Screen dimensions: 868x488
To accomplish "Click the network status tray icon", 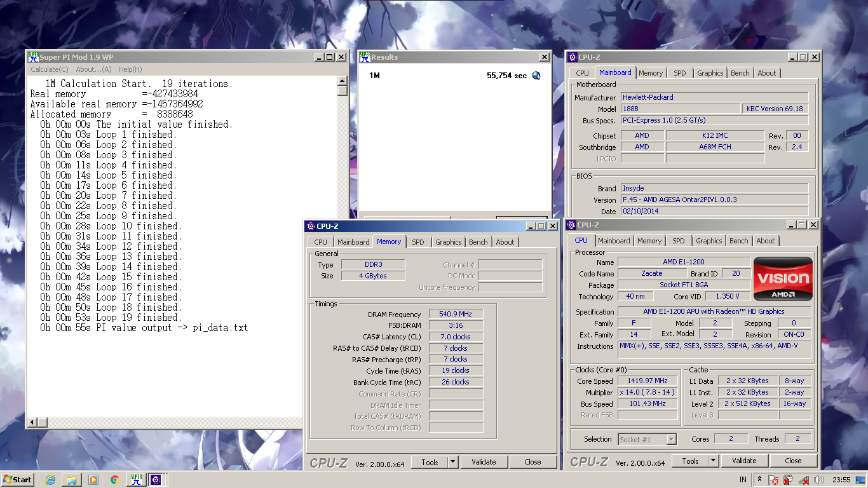I will point(803,480).
